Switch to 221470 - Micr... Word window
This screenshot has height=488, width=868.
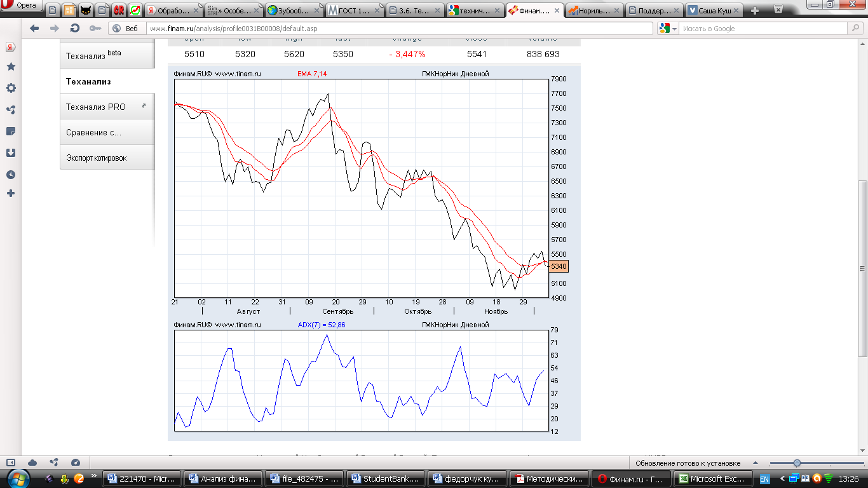(x=143, y=478)
